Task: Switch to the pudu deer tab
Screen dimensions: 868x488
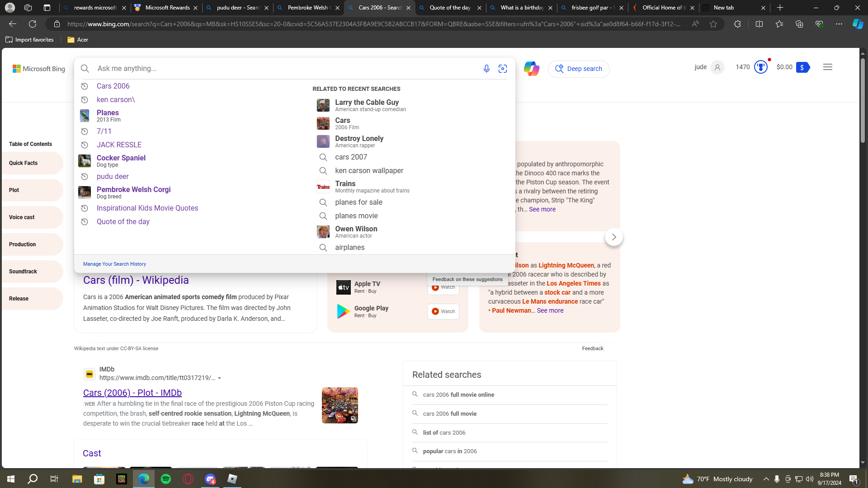Action: click(238, 8)
